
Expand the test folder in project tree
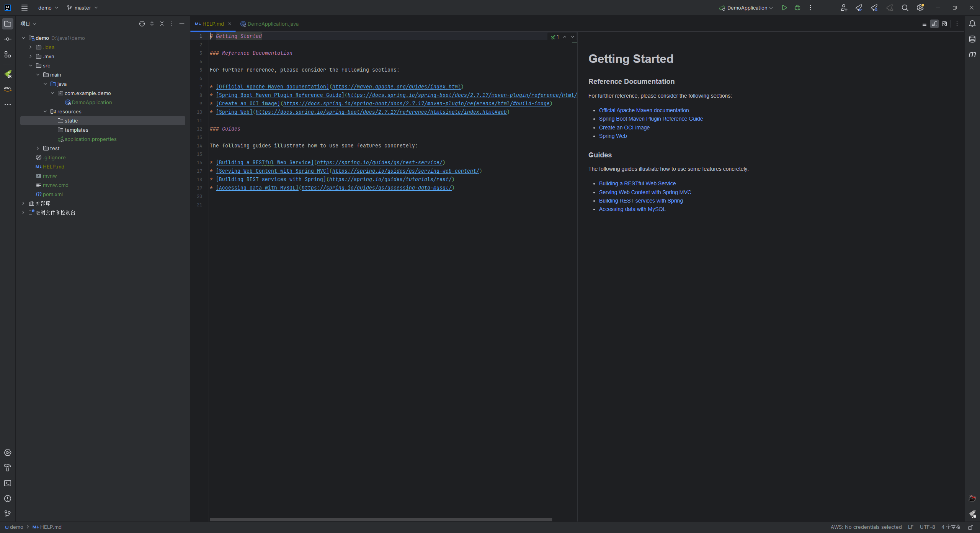point(38,148)
